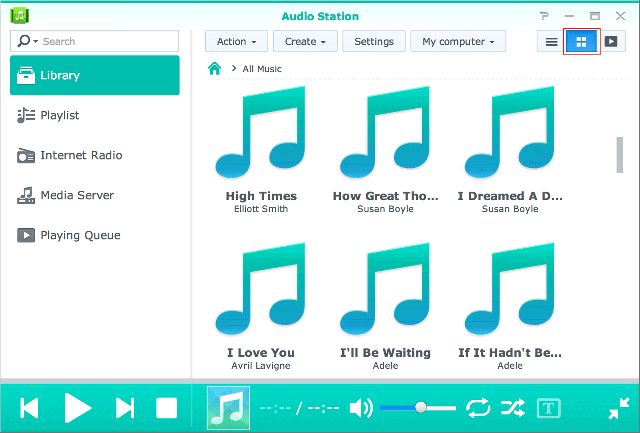Adjust the volume slider
This screenshot has width=640, height=433.
tap(418, 407)
